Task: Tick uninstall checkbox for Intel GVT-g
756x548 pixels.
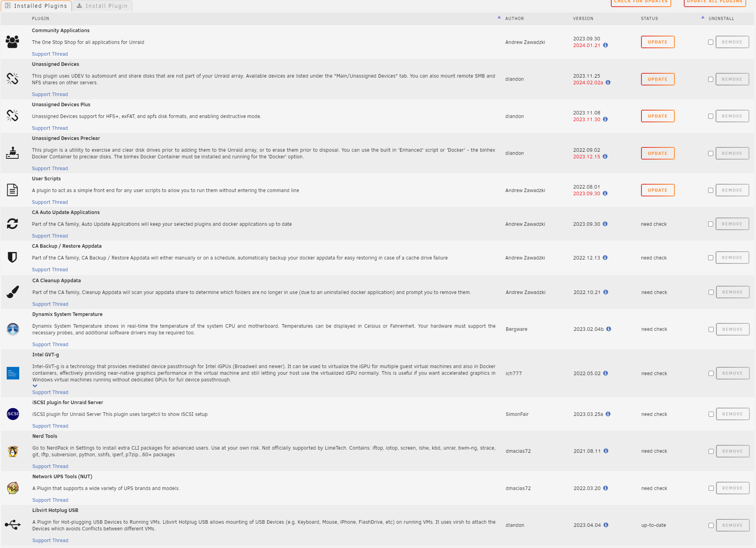Action: coord(711,373)
